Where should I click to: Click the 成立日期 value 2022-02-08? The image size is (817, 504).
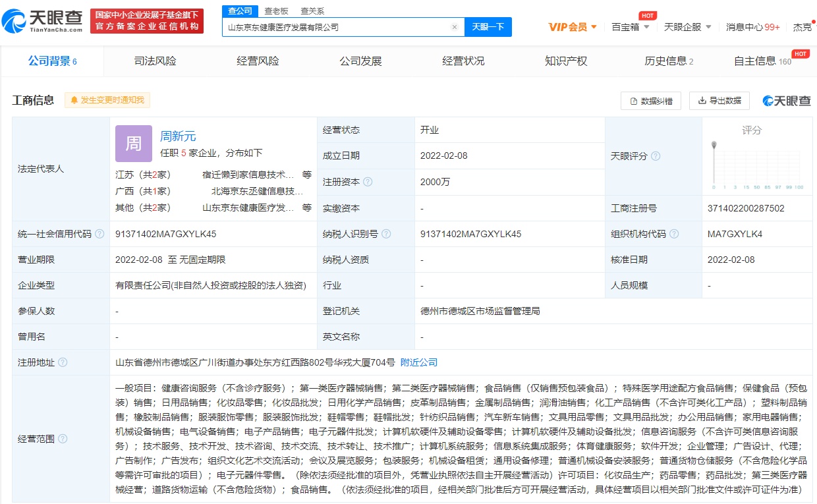(444, 156)
